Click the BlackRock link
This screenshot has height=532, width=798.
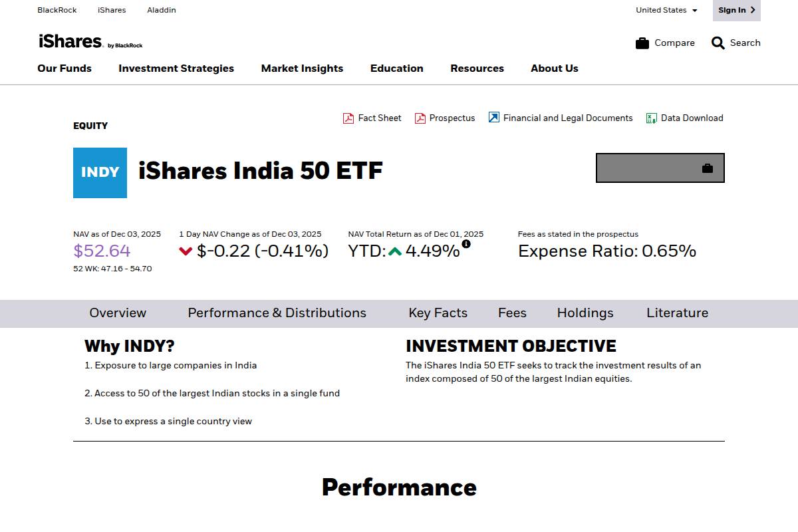[57, 10]
